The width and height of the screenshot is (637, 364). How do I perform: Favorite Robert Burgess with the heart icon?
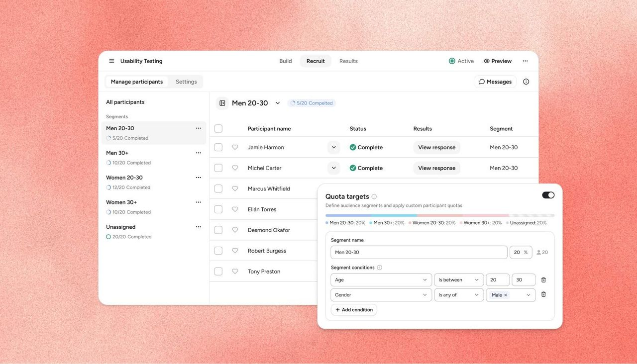tap(235, 251)
